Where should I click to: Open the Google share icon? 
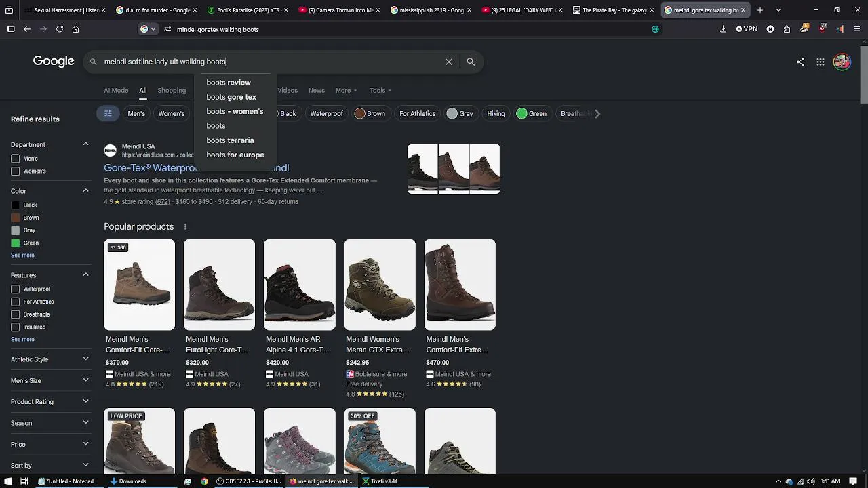coord(801,62)
